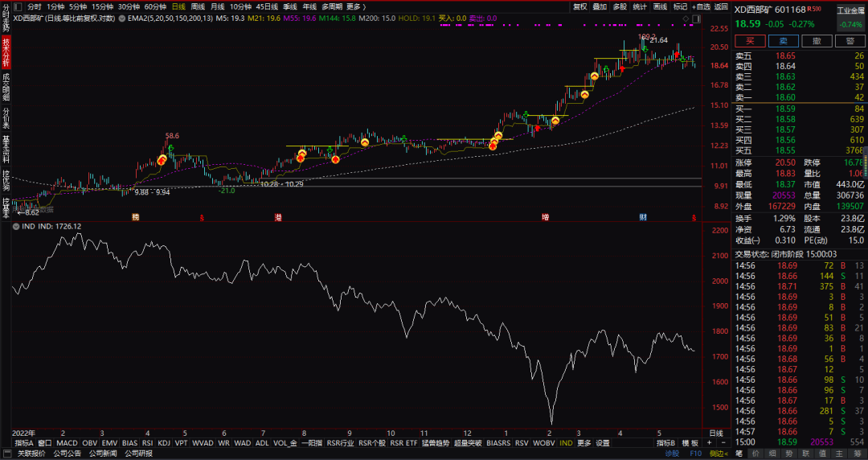Open 关联报价 at bottom
Viewport: 868px width, 460px height.
coord(31,454)
